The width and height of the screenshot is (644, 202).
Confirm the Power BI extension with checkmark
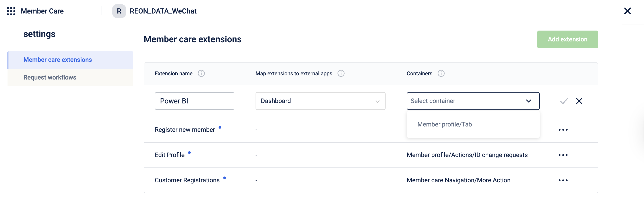click(564, 101)
